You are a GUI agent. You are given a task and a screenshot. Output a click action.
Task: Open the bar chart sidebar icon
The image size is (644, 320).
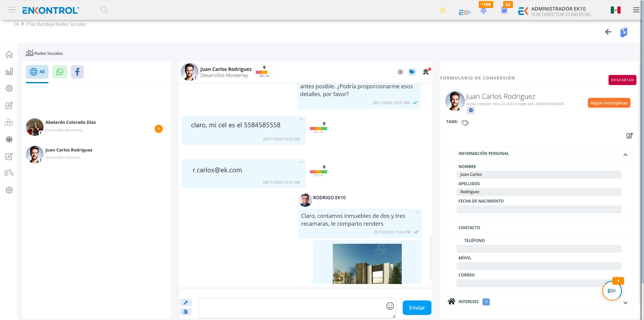(9, 71)
